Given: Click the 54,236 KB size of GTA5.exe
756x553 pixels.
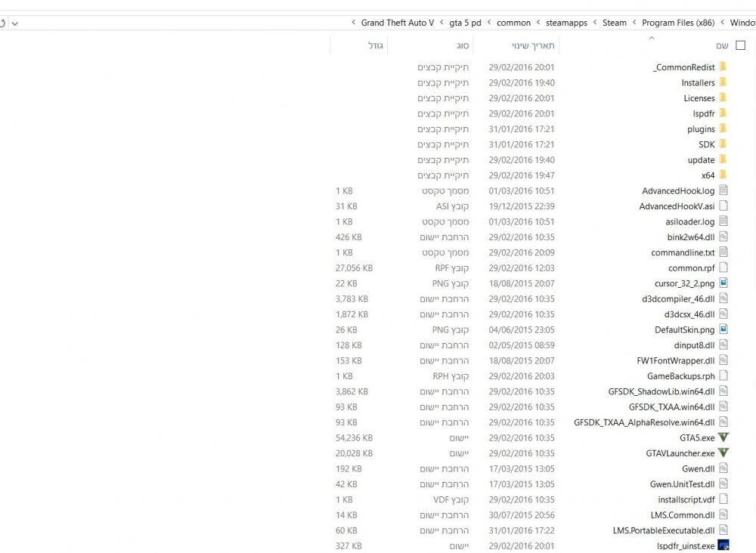Looking at the screenshot, I should (354, 437).
